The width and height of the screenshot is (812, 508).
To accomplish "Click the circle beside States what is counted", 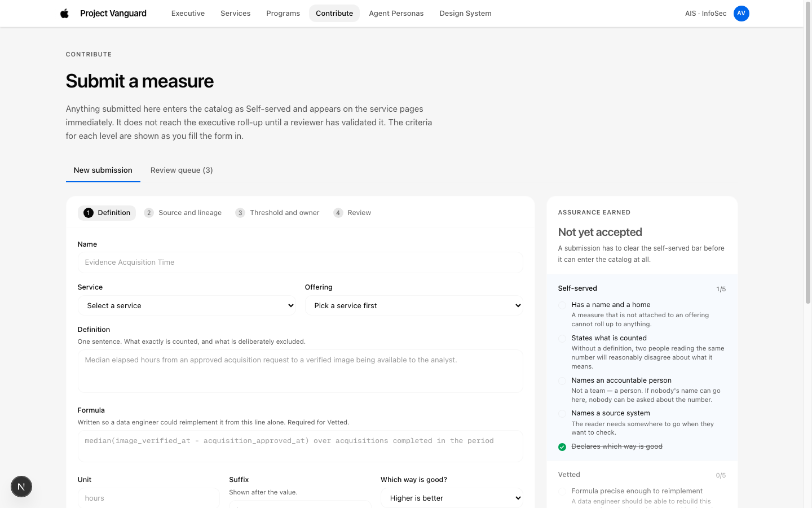I will tap(562, 339).
